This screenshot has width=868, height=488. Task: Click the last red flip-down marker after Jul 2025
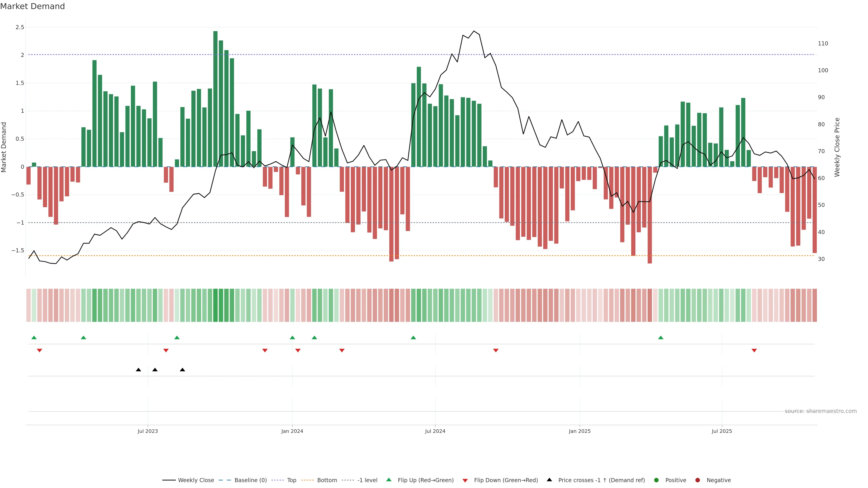point(754,351)
